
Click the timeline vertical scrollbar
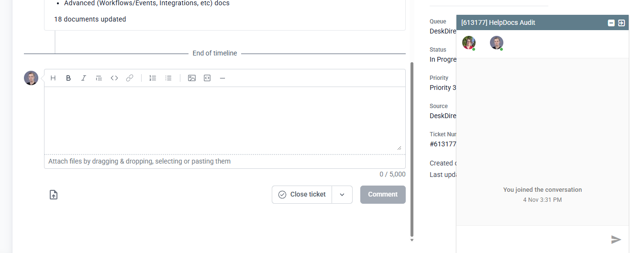click(412, 148)
